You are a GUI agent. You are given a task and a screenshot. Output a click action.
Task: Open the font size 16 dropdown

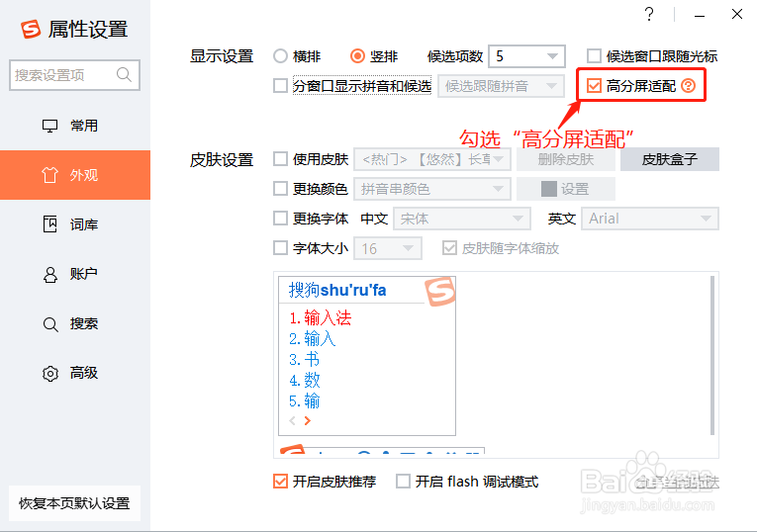388,248
